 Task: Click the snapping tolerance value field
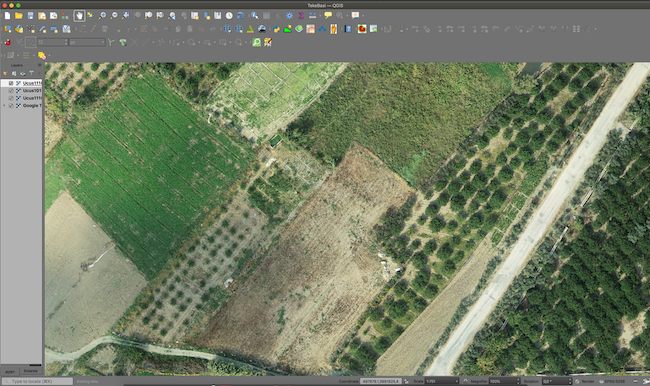click(x=52, y=42)
